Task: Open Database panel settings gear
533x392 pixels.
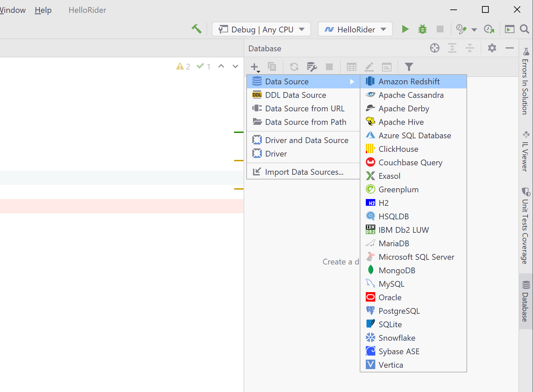Action: pos(492,48)
